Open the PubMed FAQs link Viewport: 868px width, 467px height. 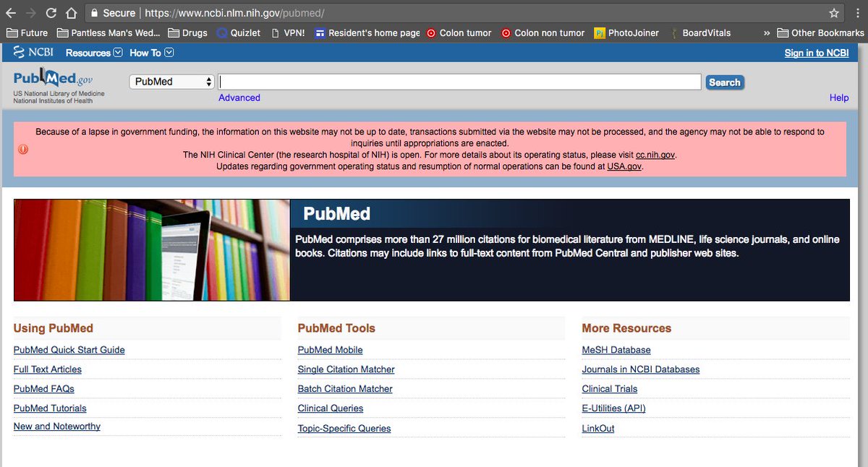[x=44, y=389]
